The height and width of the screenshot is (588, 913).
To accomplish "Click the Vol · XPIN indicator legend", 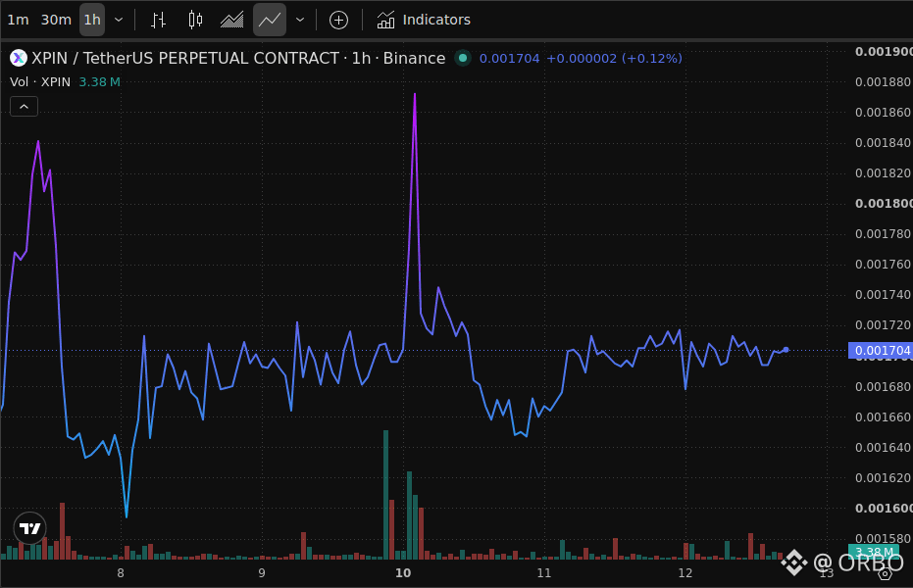I will [x=40, y=82].
